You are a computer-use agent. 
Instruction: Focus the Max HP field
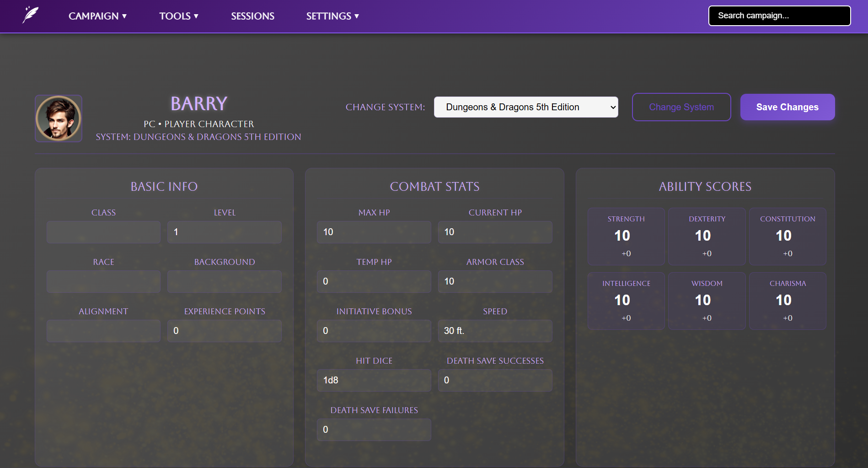[374, 232]
